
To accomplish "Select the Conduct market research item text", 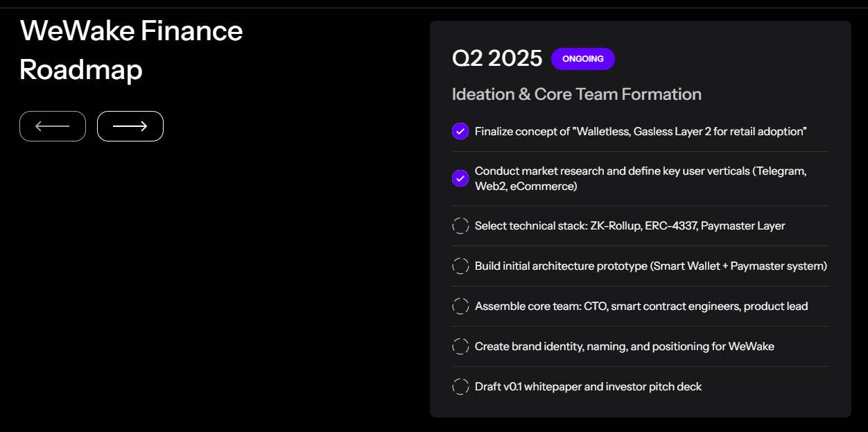I will pos(641,178).
